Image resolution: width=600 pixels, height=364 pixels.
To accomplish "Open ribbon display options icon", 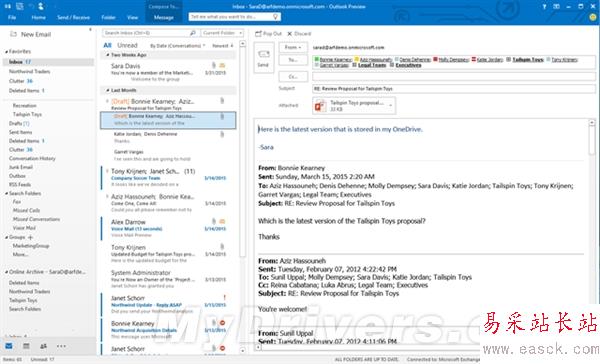I will click(557, 7).
